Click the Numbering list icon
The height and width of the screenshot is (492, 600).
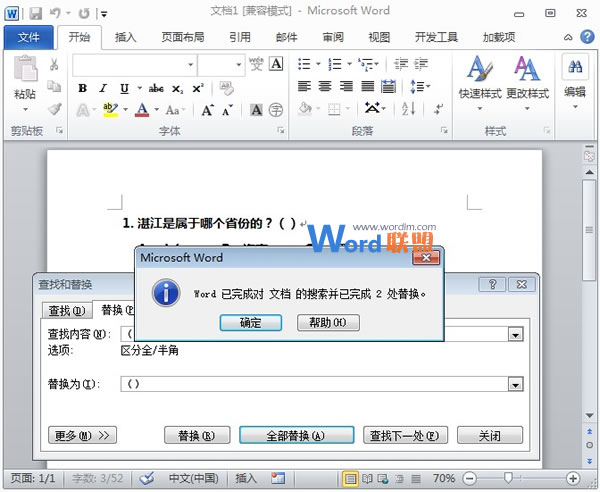[335, 64]
